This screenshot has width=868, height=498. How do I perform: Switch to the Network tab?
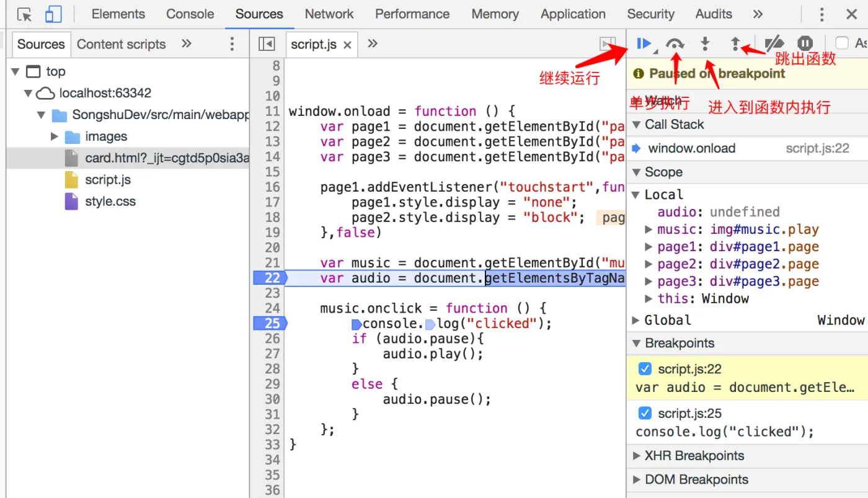click(329, 14)
